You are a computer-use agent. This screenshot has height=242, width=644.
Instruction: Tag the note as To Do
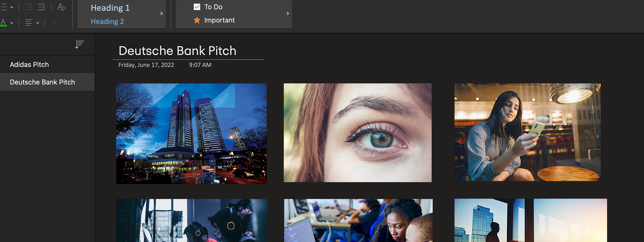(208, 7)
